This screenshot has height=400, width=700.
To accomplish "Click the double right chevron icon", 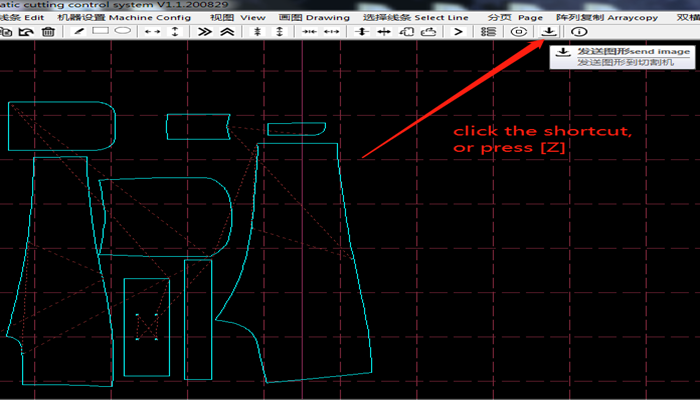I will (204, 32).
